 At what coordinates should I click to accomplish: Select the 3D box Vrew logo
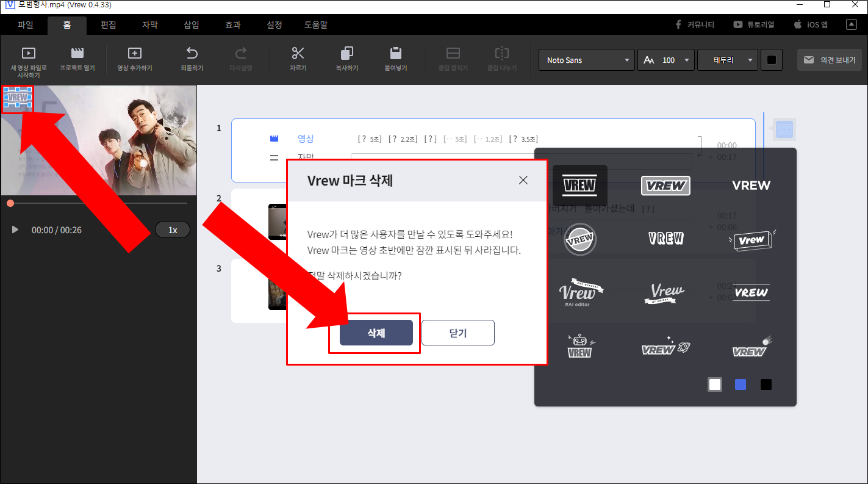[753, 239]
